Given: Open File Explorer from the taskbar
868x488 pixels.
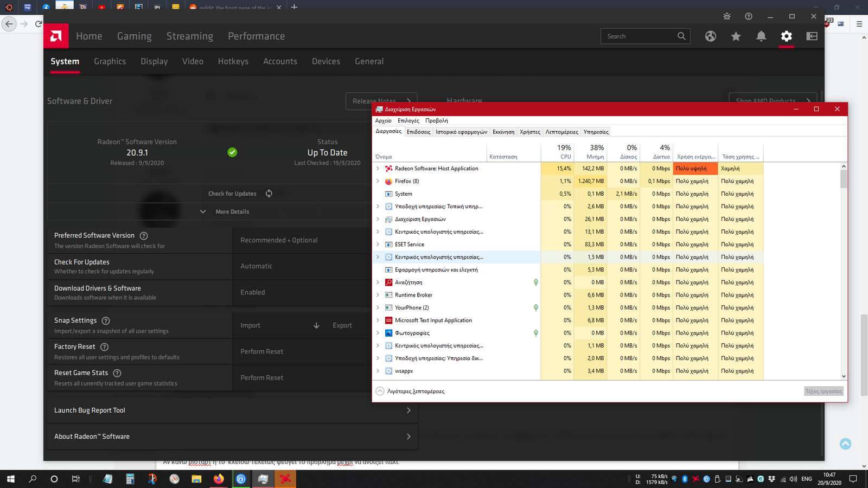Looking at the screenshot, I should tap(196, 479).
